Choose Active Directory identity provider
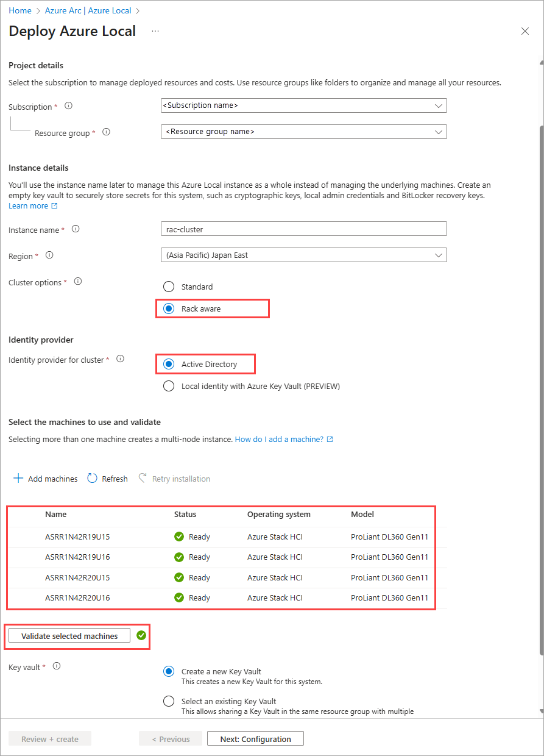Viewport: 544px width, 756px height. (x=169, y=364)
